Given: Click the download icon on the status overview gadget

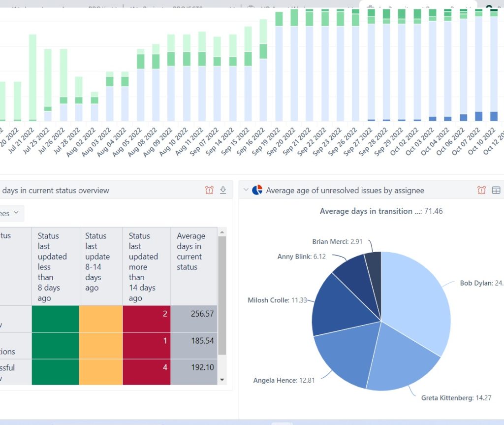Looking at the screenshot, I should pyautogui.click(x=223, y=190).
